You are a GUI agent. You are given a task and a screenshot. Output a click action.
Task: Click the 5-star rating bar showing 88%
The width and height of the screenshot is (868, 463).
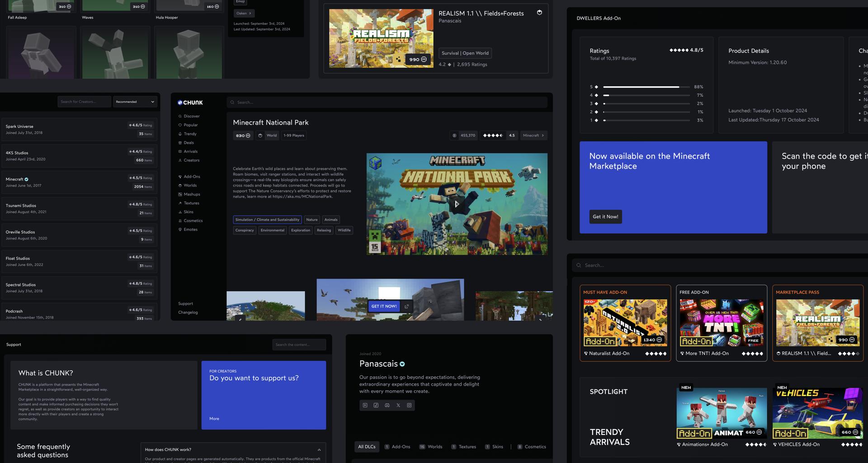point(647,87)
